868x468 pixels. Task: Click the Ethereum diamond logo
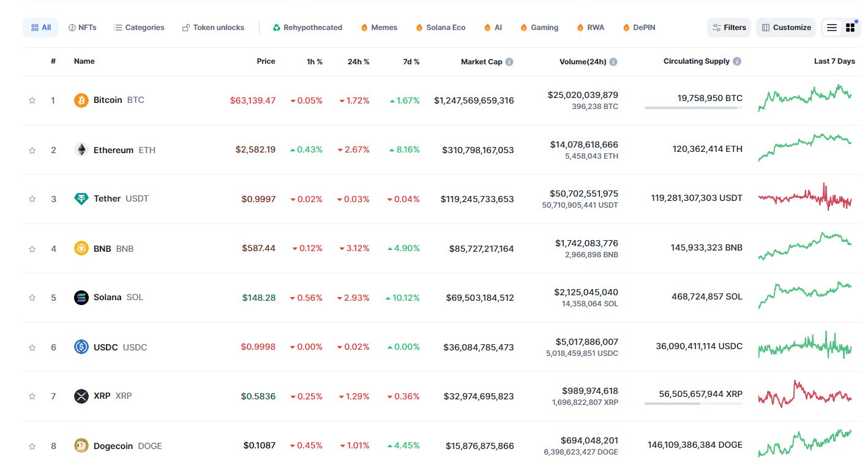pos(81,150)
